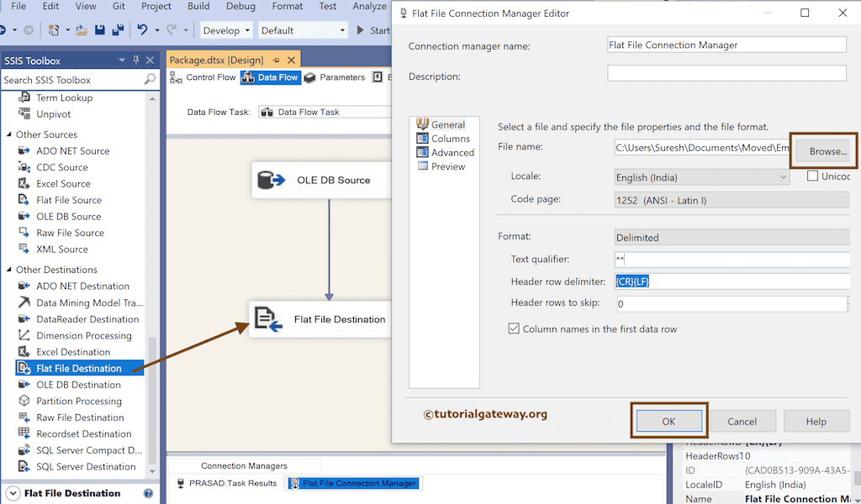Image resolution: width=861 pixels, height=504 pixels.
Task: Confirm settings with the OK button
Action: point(668,421)
